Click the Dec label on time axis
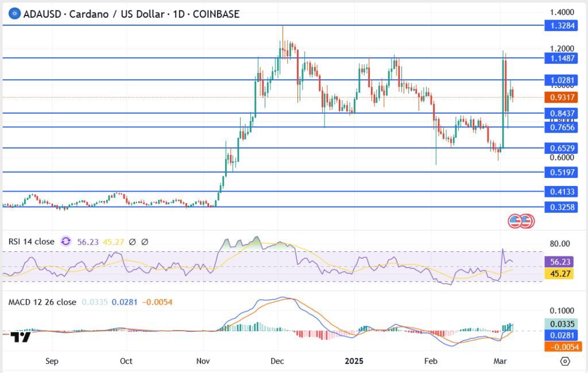 pyautogui.click(x=278, y=362)
